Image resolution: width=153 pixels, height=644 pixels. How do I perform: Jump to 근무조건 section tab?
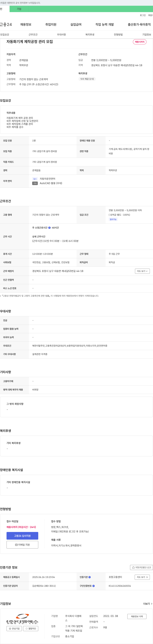pyautogui.click(x=33, y=35)
